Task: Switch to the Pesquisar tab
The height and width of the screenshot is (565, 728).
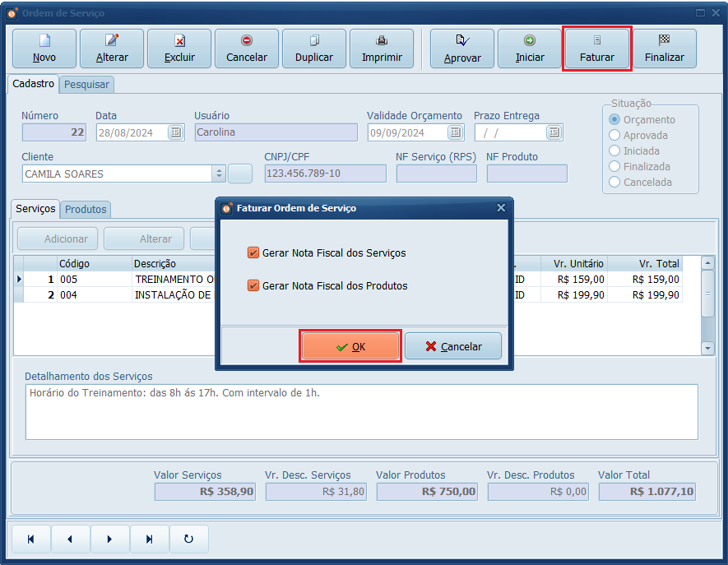Action: 86,84
